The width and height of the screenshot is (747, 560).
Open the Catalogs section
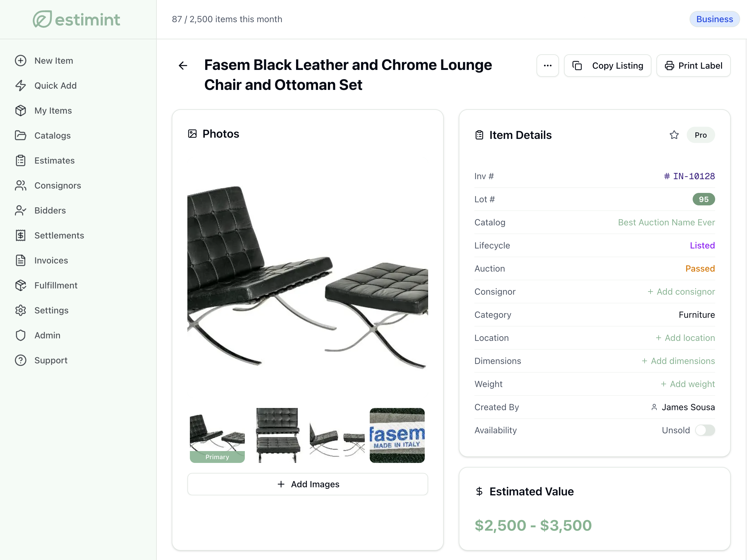click(52, 136)
